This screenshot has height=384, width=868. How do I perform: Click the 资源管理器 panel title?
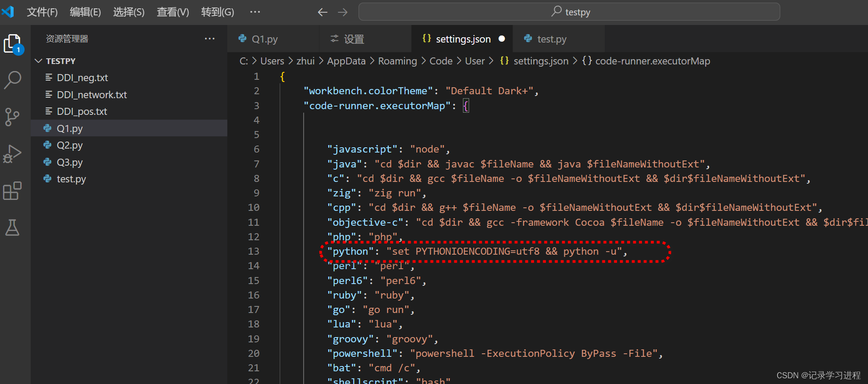click(67, 39)
